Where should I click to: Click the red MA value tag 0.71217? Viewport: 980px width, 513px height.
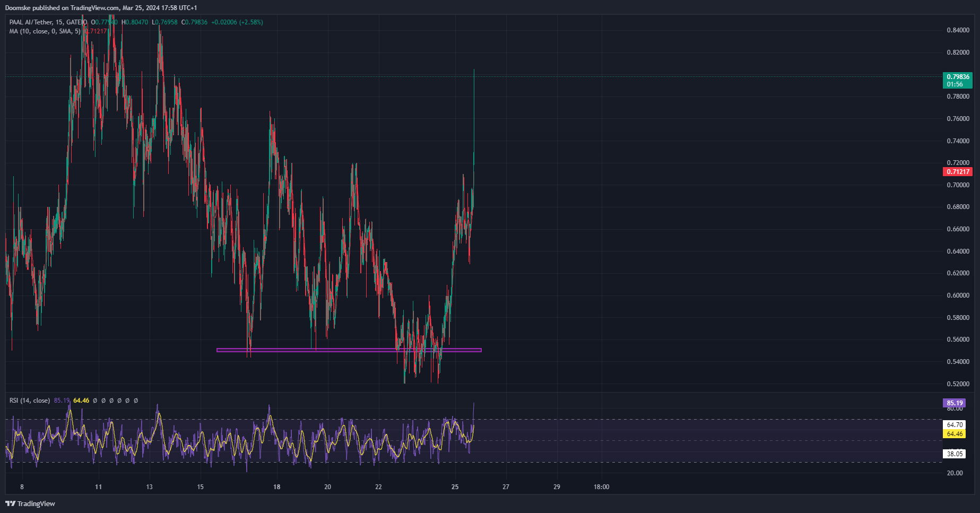pos(957,172)
